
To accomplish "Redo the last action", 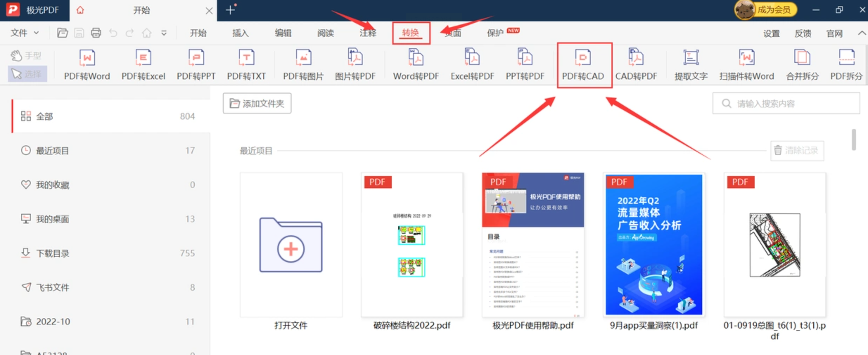I will tap(130, 33).
